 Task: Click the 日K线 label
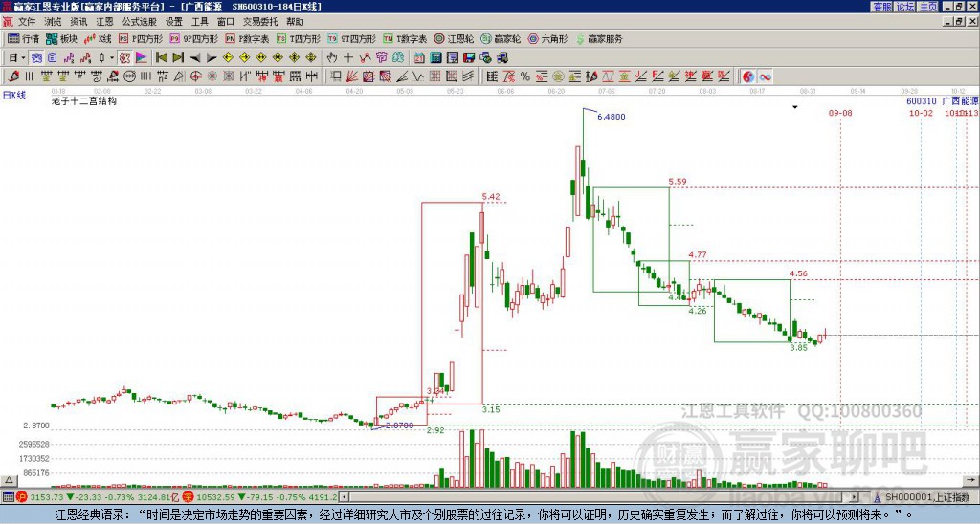[13, 96]
